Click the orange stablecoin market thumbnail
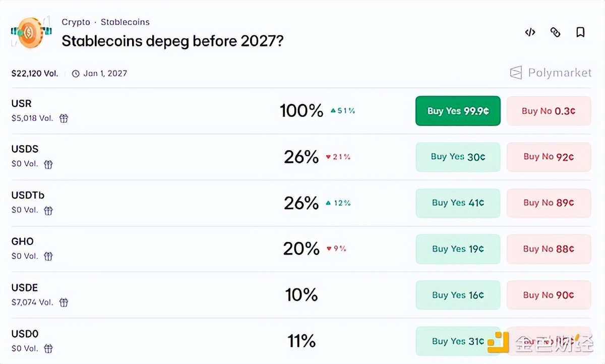This screenshot has height=364, width=605. (31, 32)
